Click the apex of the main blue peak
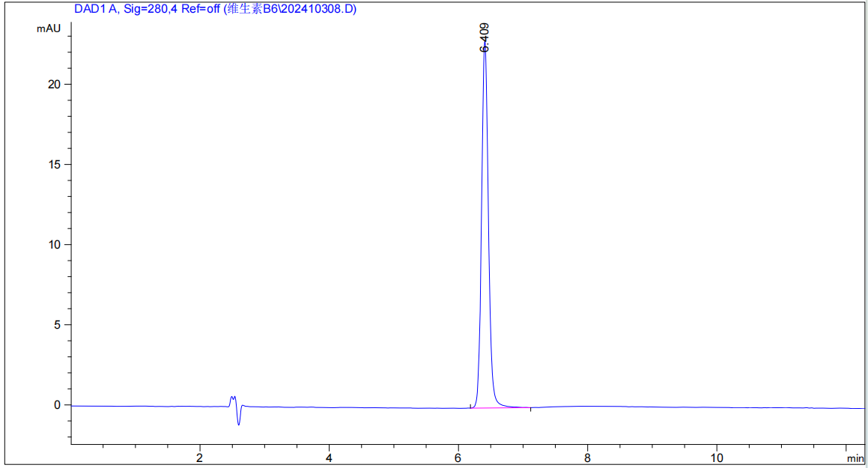 coord(485,52)
